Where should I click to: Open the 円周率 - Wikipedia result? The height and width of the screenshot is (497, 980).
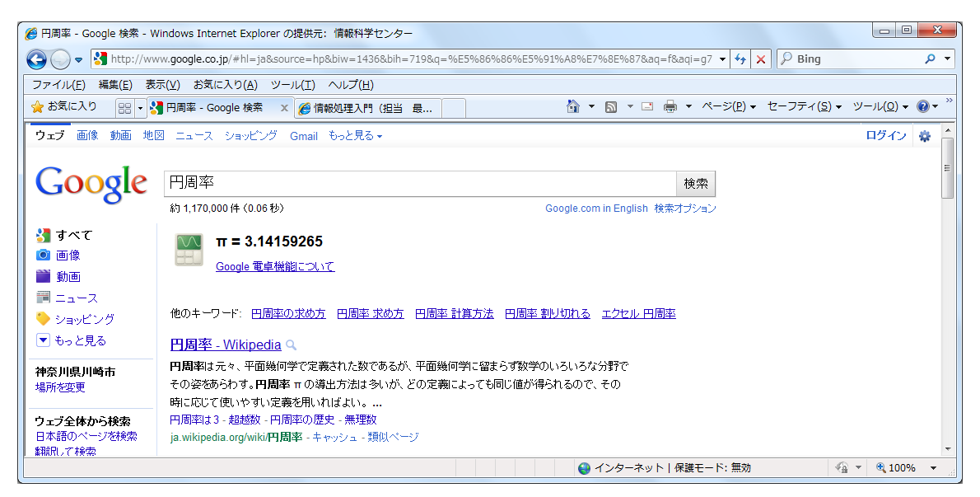coord(226,345)
